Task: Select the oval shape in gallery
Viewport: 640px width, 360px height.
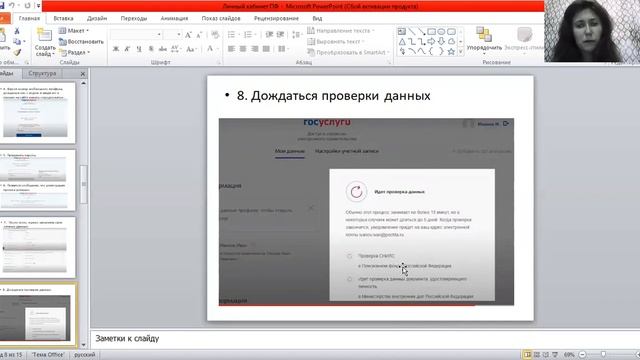Action: pyautogui.click(x=441, y=31)
